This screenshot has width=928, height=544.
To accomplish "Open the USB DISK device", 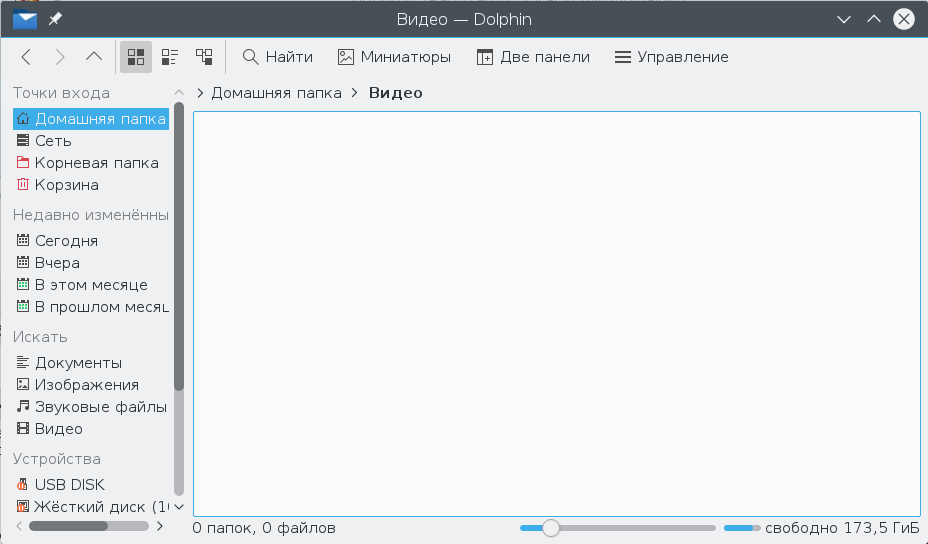I will [x=91, y=484].
